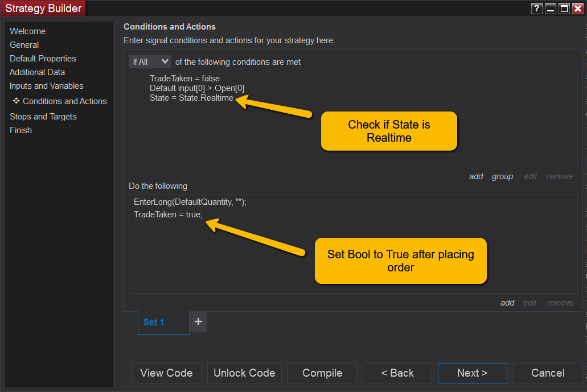587x392 pixels.
Task: Maximize the Strategy Builder window
Action: click(x=564, y=9)
